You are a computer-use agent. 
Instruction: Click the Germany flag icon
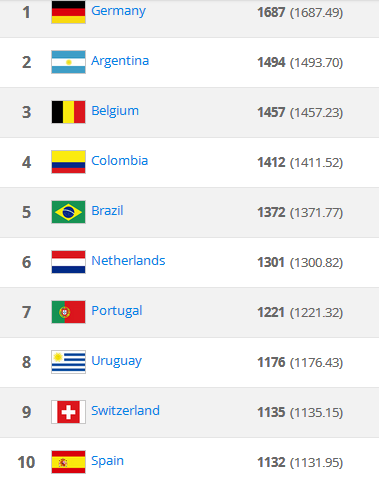pyautogui.click(x=68, y=12)
